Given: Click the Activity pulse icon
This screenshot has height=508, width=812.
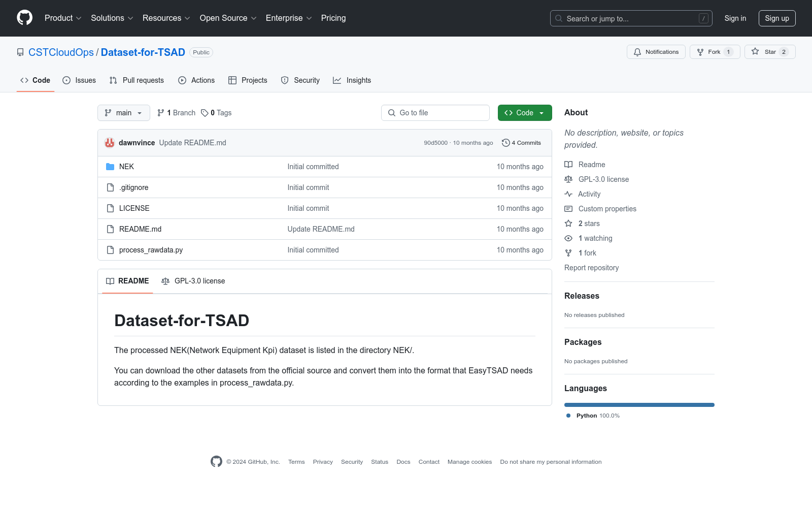Looking at the screenshot, I should (x=568, y=194).
